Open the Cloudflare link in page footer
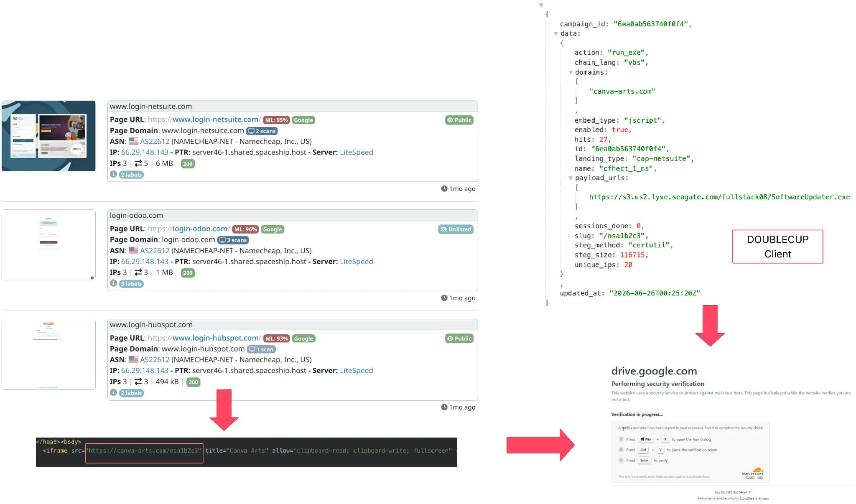Screen dimensions: 856x504 pos(747,498)
